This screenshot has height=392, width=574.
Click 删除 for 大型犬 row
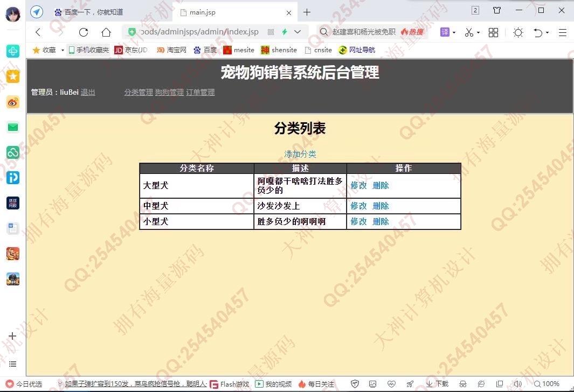(x=381, y=185)
